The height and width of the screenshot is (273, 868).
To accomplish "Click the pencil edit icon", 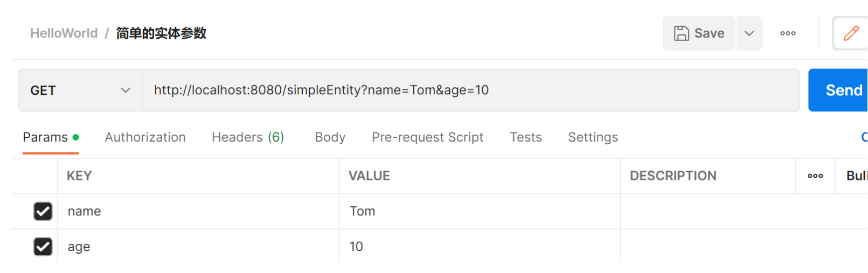I will point(851,33).
